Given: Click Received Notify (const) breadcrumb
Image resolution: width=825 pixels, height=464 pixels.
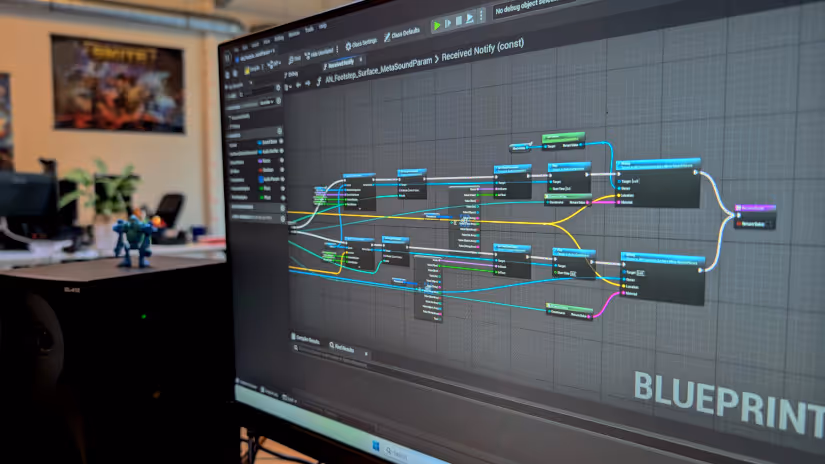Looking at the screenshot, I should pyautogui.click(x=482, y=51).
